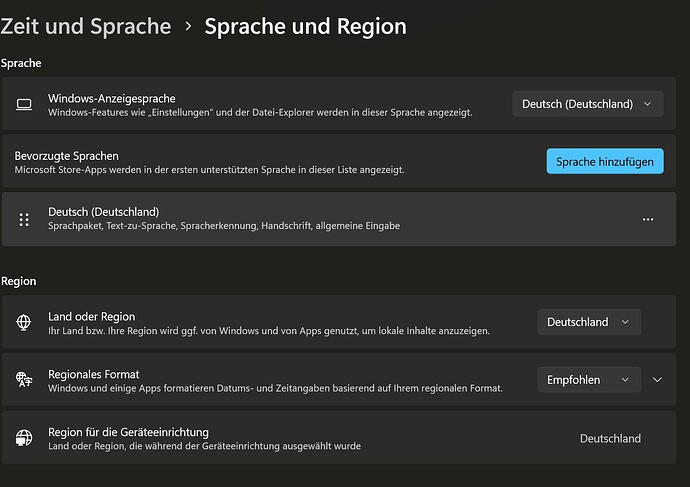This screenshot has height=487, width=690.
Task: Click the Deutschland value in Geräteeinrichtung row
Action: [610, 438]
